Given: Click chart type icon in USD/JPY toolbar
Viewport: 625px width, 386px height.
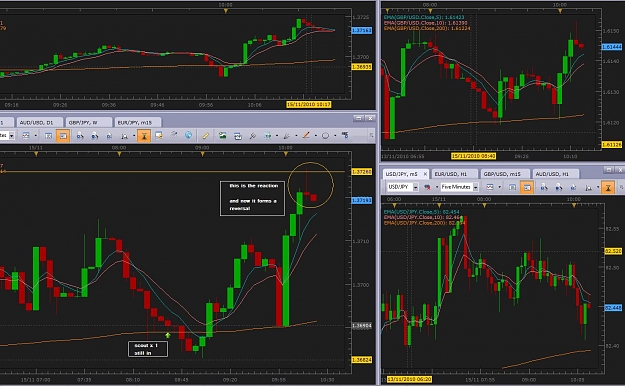Looking at the screenshot, I should [490, 187].
